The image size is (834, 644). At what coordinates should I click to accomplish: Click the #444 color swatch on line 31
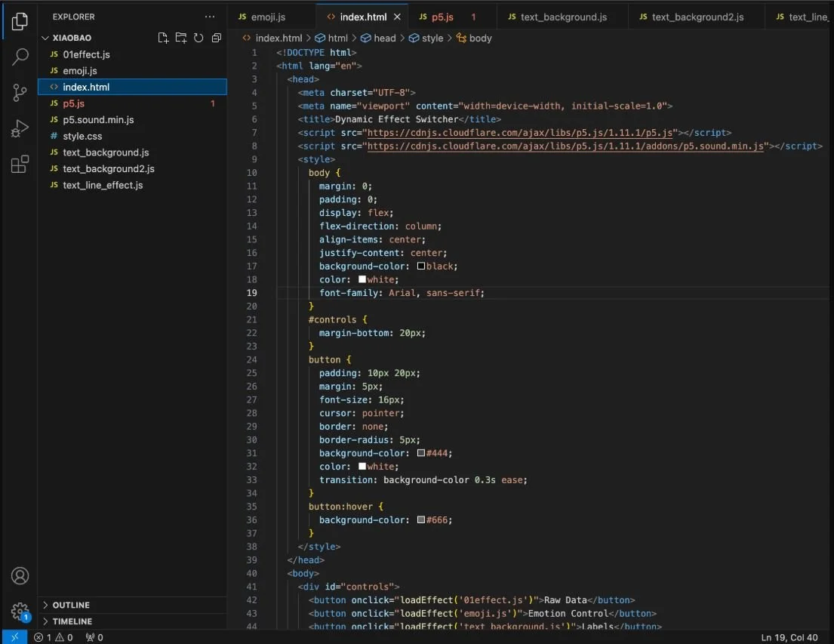pyautogui.click(x=420, y=454)
